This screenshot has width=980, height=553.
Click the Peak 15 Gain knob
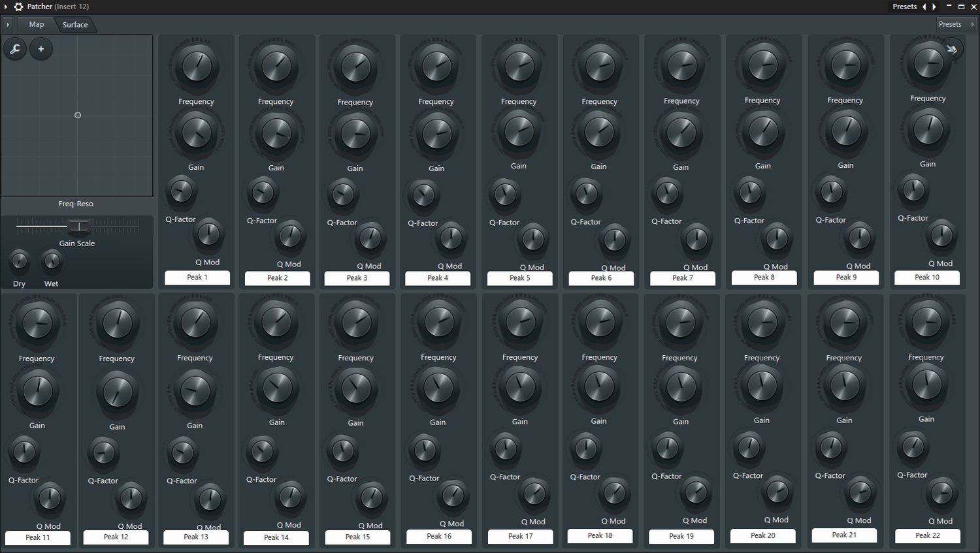356,388
